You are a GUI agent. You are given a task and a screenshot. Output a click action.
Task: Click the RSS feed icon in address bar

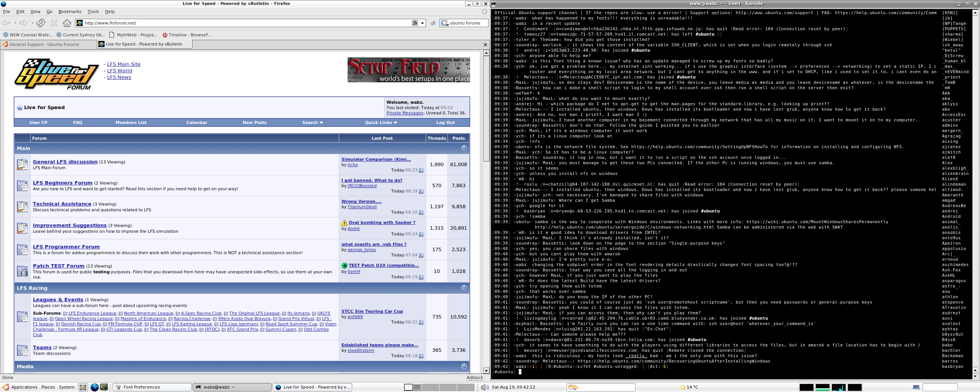click(x=415, y=23)
